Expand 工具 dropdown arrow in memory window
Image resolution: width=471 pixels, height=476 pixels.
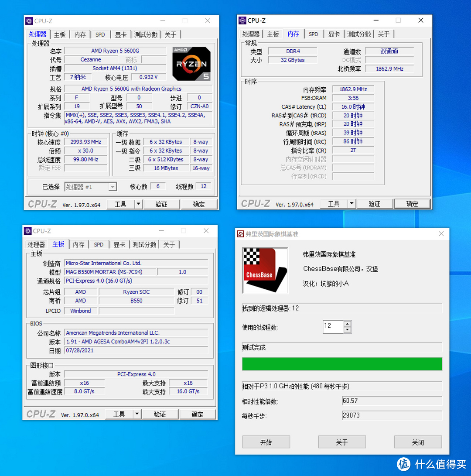coord(352,203)
